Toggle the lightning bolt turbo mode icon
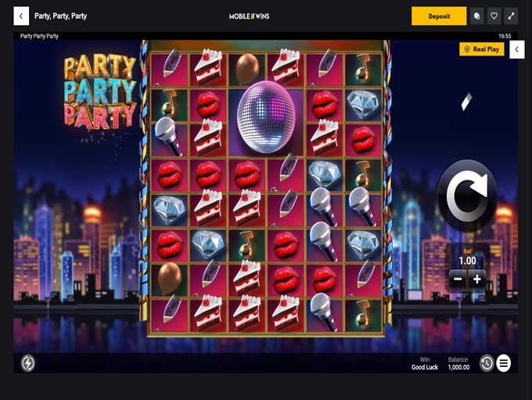The width and height of the screenshot is (532, 400). click(x=28, y=363)
